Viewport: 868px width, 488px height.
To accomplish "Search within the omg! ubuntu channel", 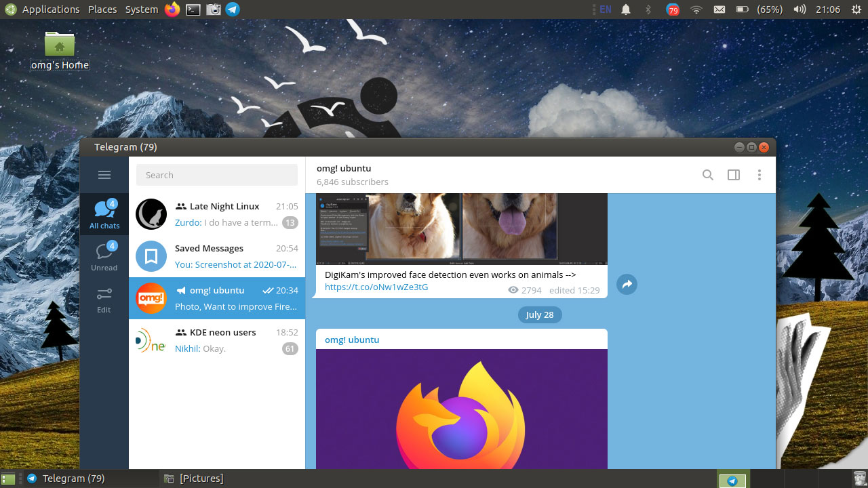I will [x=707, y=175].
